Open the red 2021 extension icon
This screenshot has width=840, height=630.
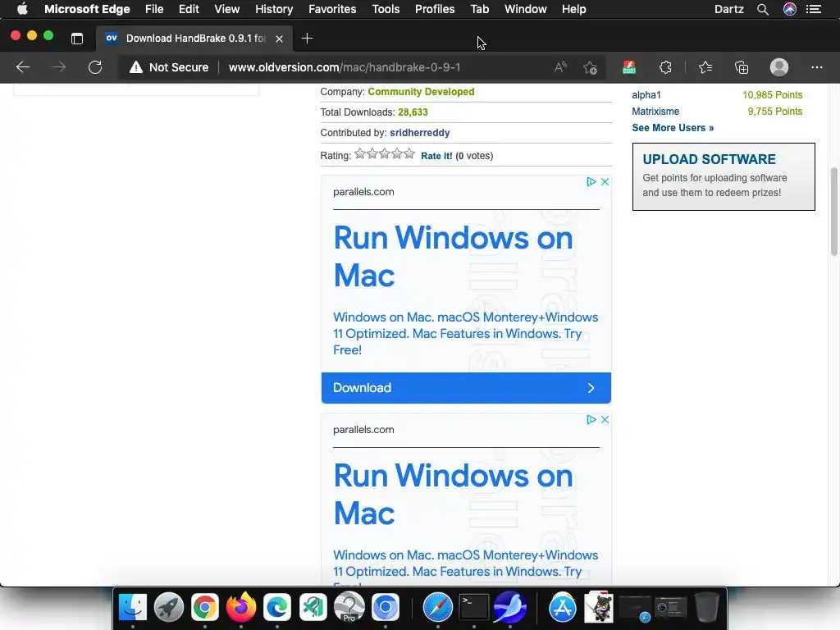tap(629, 67)
